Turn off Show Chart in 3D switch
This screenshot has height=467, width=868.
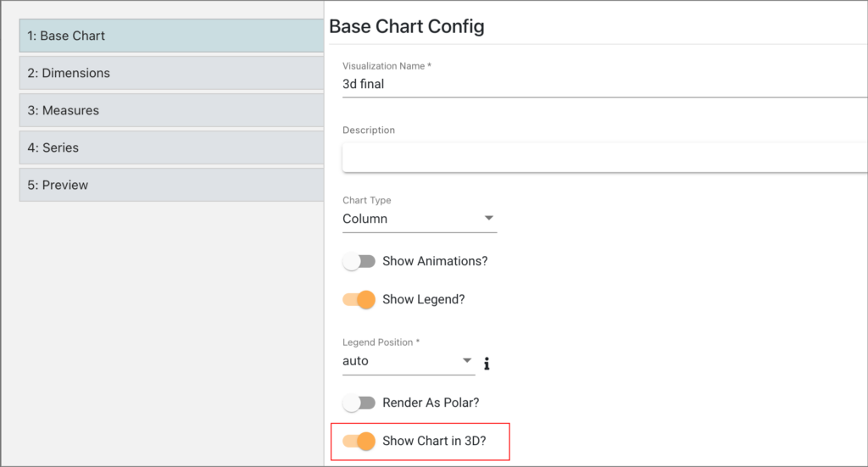(x=359, y=441)
